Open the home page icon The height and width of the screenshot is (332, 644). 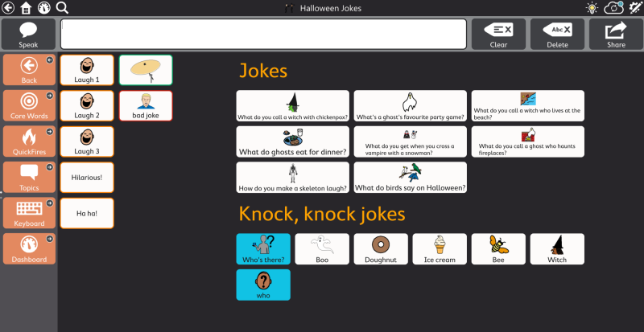click(x=26, y=8)
